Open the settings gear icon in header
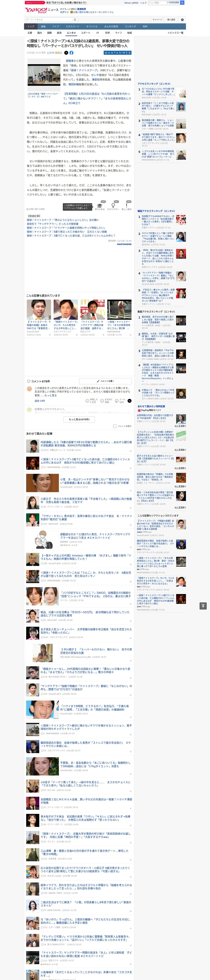Screen dimensions: 210x980 point(182,19)
